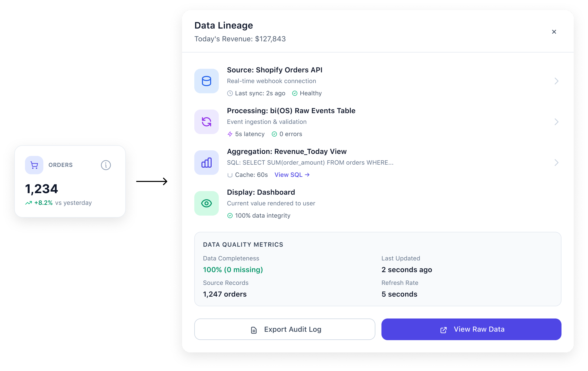Expand the Revenue_Today View aggregation chevron

556,163
